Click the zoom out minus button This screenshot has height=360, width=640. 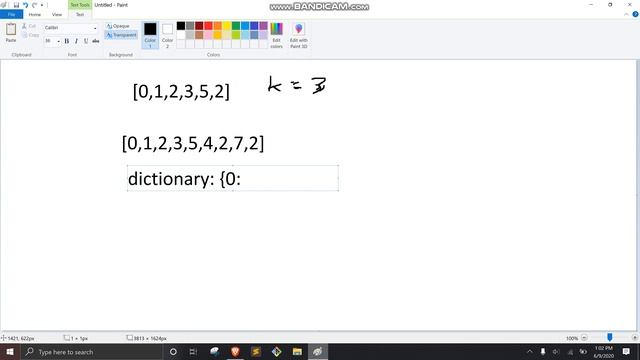click(x=584, y=338)
